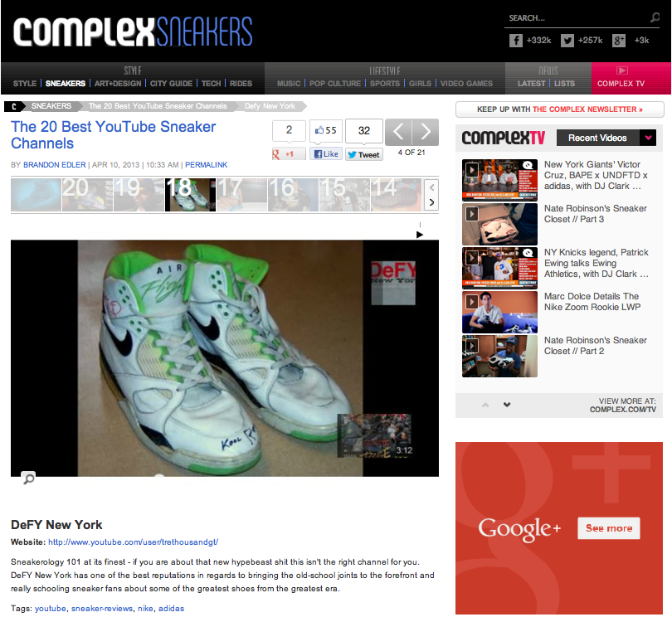This screenshot has width=672, height=617.
Task: Zoom image with the magnifier icon
Action: (29, 479)
